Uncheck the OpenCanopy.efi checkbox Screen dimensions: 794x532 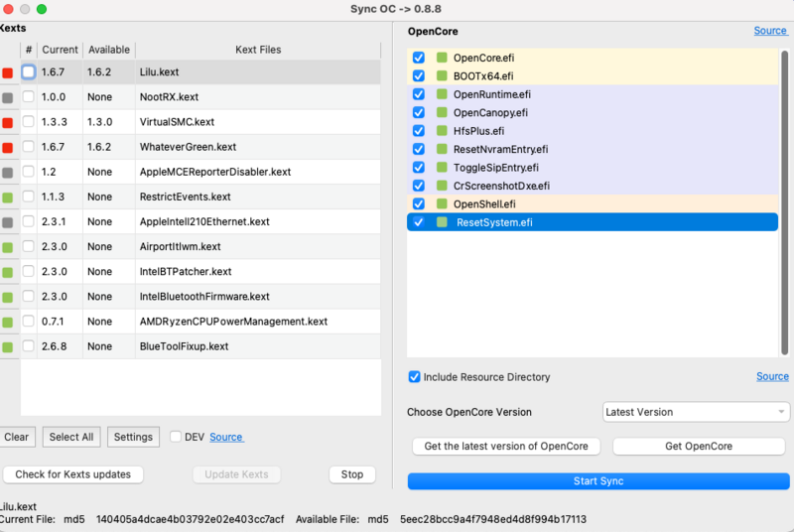pyautogui.click(x=418, y=112)
